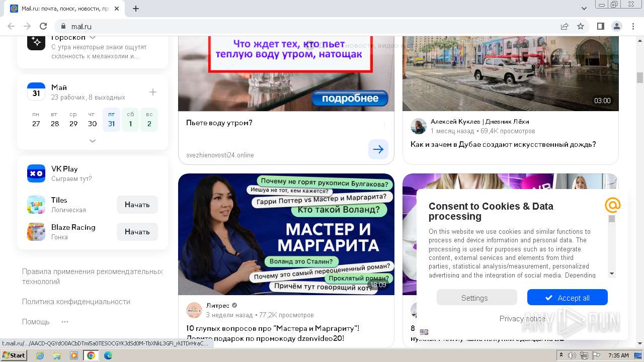Click подробнее button on water ad

pyautogui.click(x=350, y=98)
